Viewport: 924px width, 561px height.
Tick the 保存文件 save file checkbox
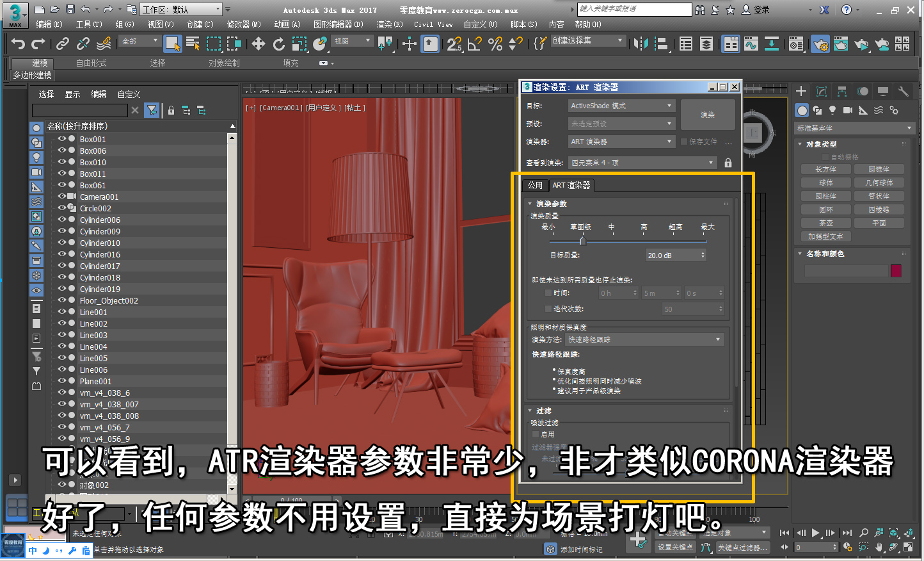[684, 142]
